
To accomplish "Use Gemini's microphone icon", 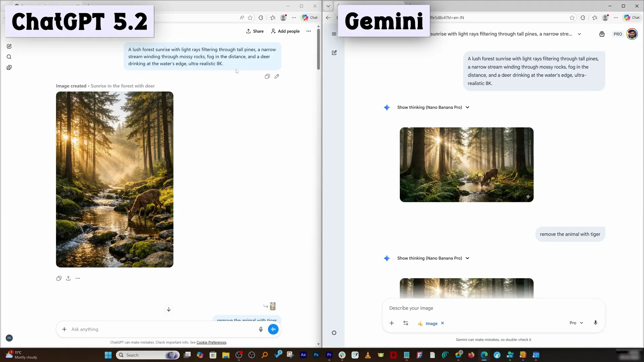I will pos(596,322).
